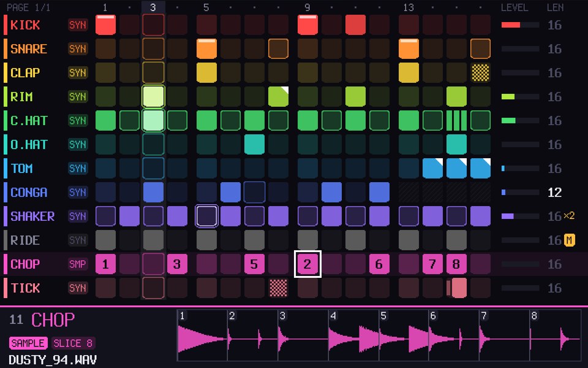
Task: Select SYN type badge on RIM track
Action: coord(78,96)
